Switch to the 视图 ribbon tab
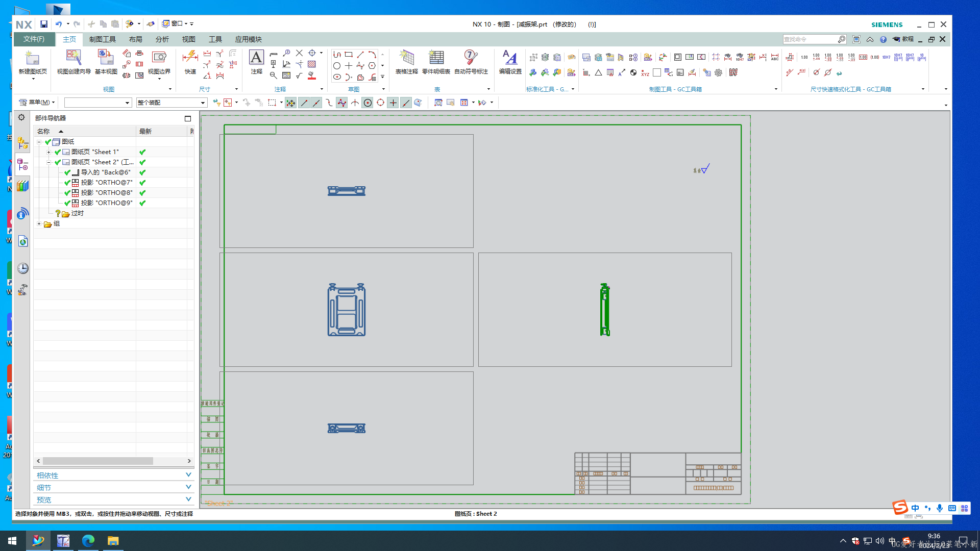The width and height of the screenshot is (980, 551). 189,39
